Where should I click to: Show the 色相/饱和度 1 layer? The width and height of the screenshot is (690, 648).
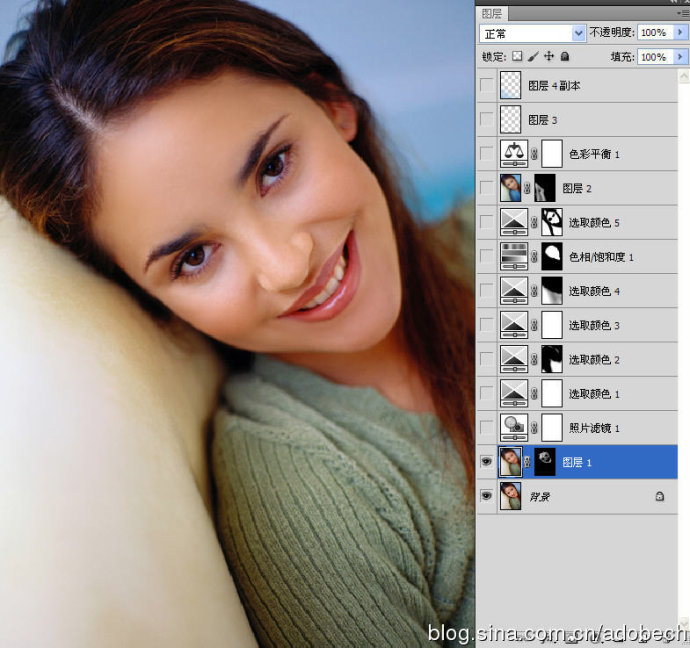pos(487,256)
